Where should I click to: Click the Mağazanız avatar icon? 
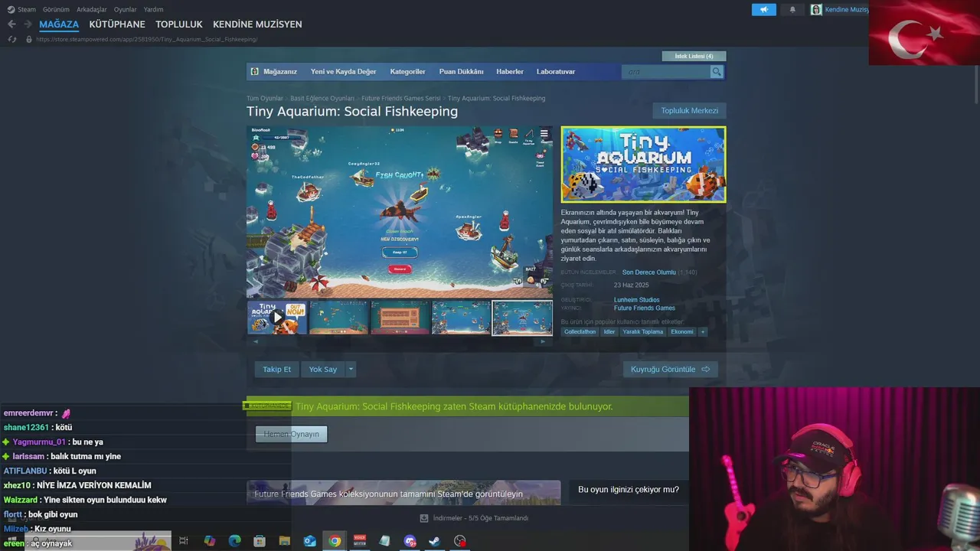coord(255,72)
